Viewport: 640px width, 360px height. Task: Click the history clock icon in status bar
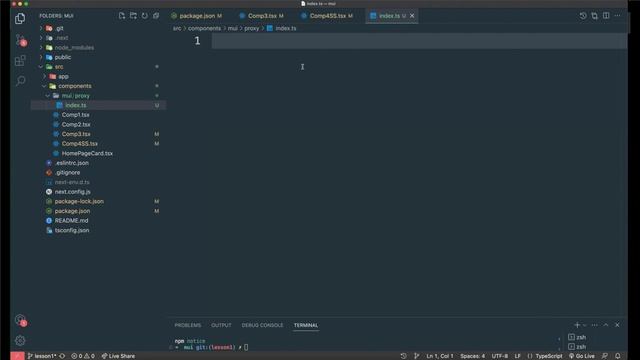[403, 356]
